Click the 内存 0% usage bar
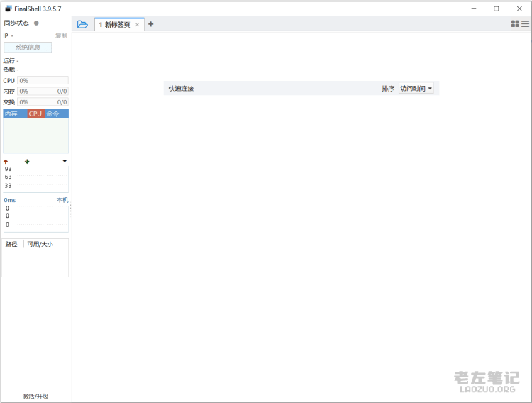This screenshot has width=532, height=403. [x=43, y=92]
